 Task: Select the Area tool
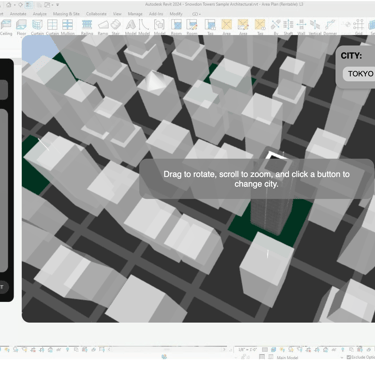[226, 27]
